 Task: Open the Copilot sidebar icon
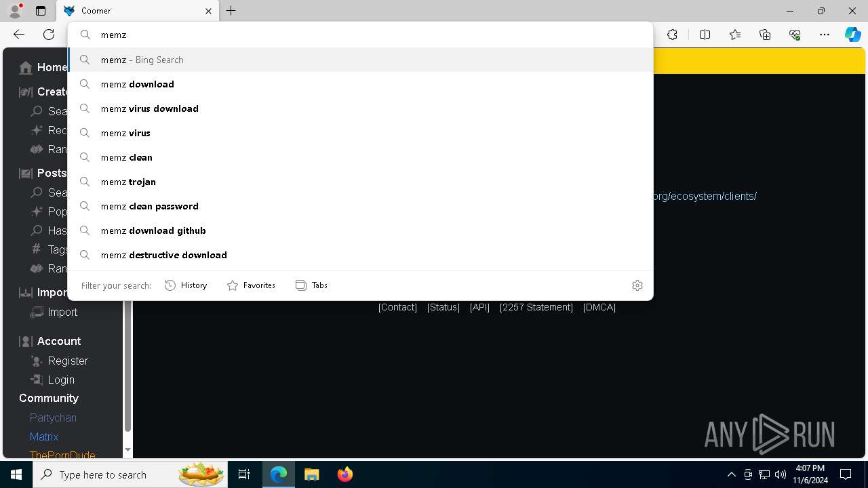[852, 35]
